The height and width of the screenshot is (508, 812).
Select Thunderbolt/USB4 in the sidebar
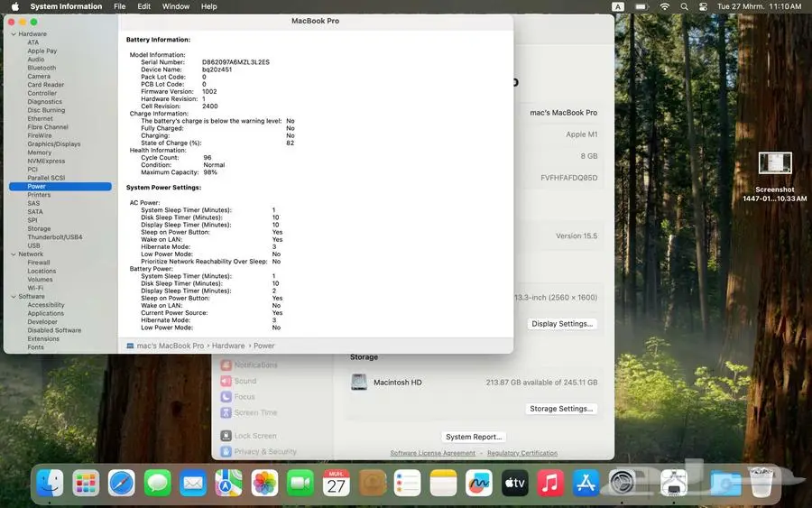pyautogui.click(x=55, y=237)
